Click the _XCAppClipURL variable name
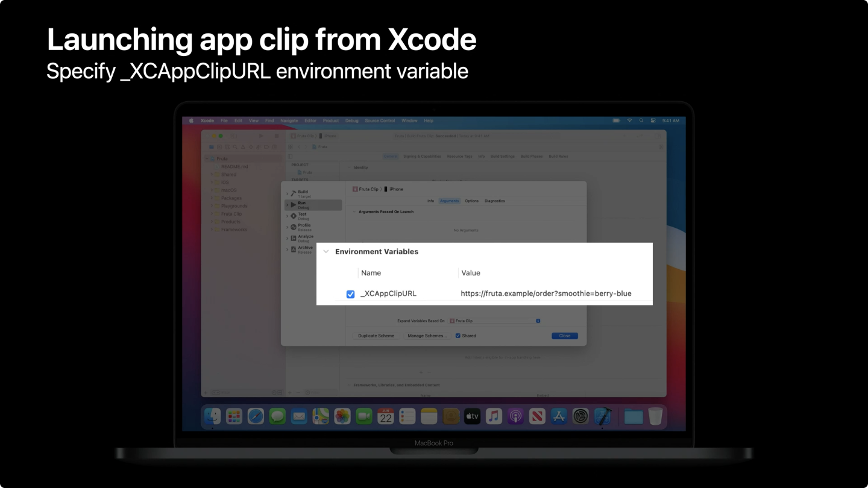868x488 pixels. pos(388,293)
